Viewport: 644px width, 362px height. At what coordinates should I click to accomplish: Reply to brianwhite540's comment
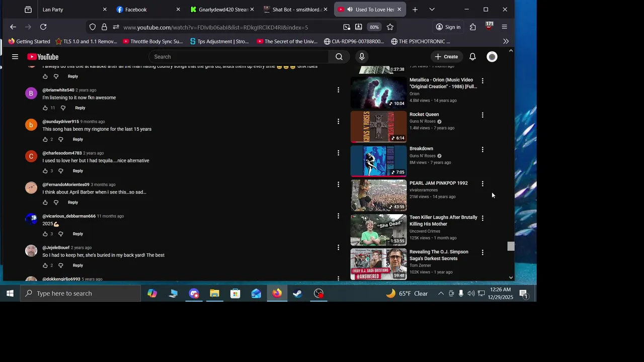pyautogui.click(x=80, y=108)
